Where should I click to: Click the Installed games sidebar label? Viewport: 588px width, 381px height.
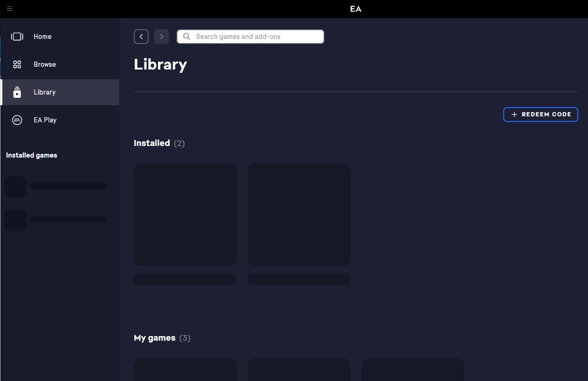click(x=31, y=155)
